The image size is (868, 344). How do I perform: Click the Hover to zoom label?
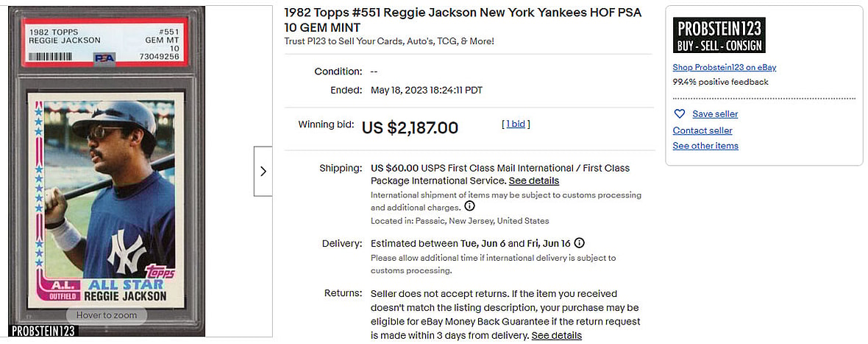[107, 315]
